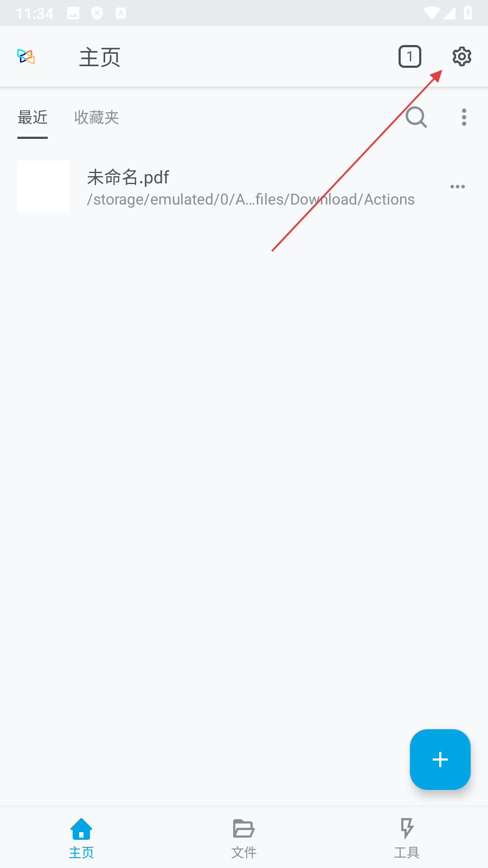This screenshot has width=488, height=868.
Task: Open the 未命名.pdf file name
Action: tap(129, 177)
